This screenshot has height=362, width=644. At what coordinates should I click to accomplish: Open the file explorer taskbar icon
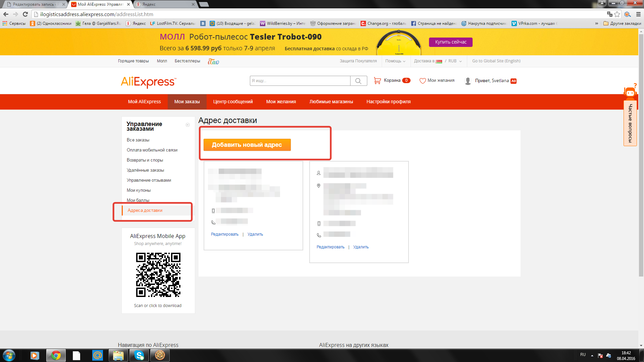tap(118, 355)
